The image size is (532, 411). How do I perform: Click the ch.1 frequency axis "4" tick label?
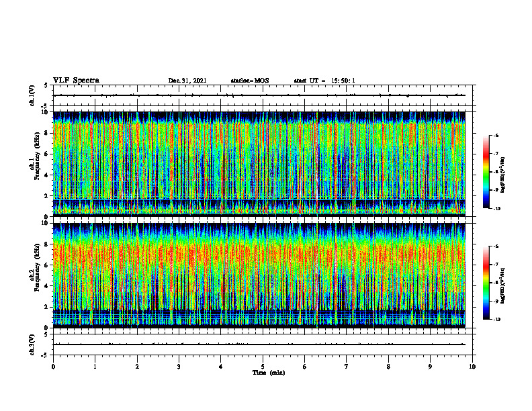pyautogui.click(x=47, y=175)
